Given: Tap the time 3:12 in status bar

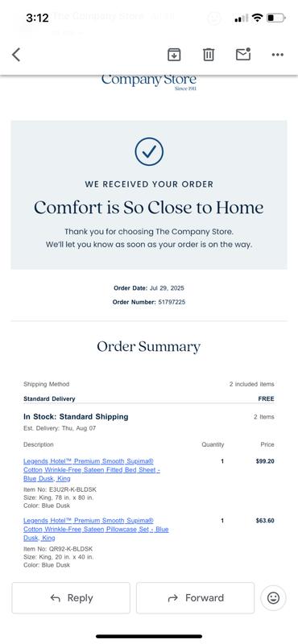Looking at the screenshot, I should pos(37,18).
